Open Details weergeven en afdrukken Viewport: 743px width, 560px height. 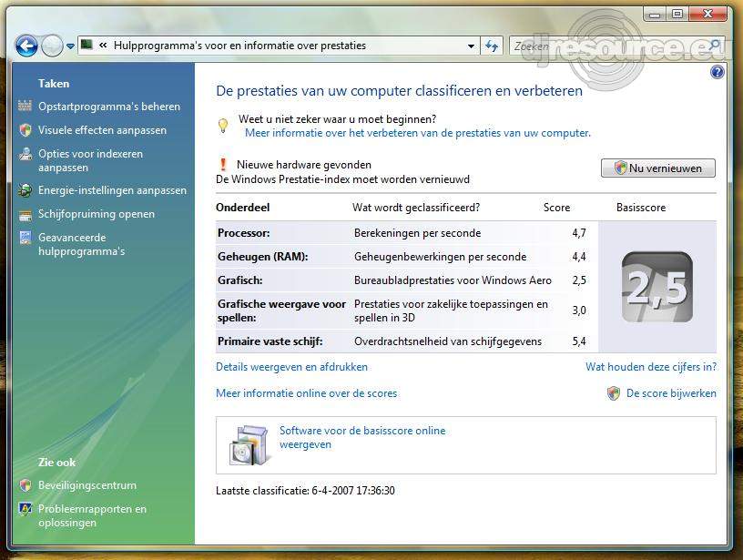coord(291,367)
